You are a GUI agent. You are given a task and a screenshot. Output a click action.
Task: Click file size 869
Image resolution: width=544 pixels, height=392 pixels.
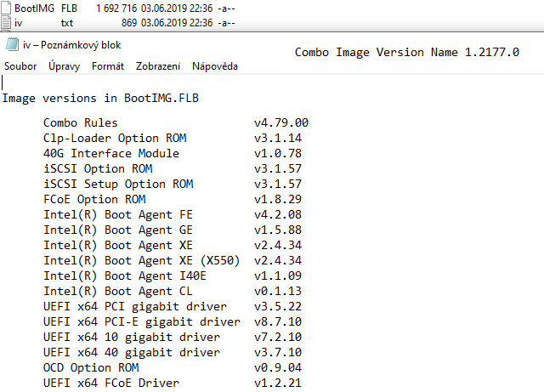pos(129,23)
